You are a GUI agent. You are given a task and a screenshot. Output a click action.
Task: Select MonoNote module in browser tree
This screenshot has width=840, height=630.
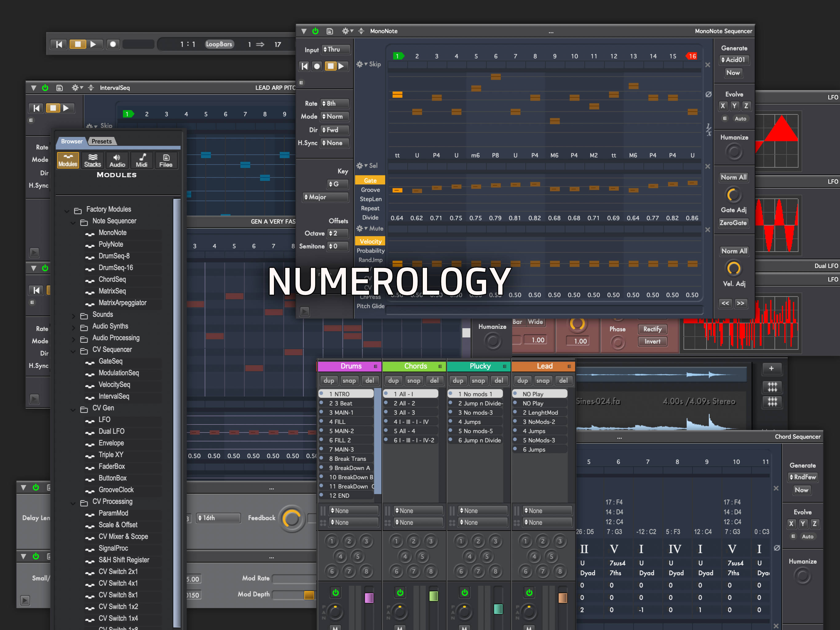(x=113, y=233)
